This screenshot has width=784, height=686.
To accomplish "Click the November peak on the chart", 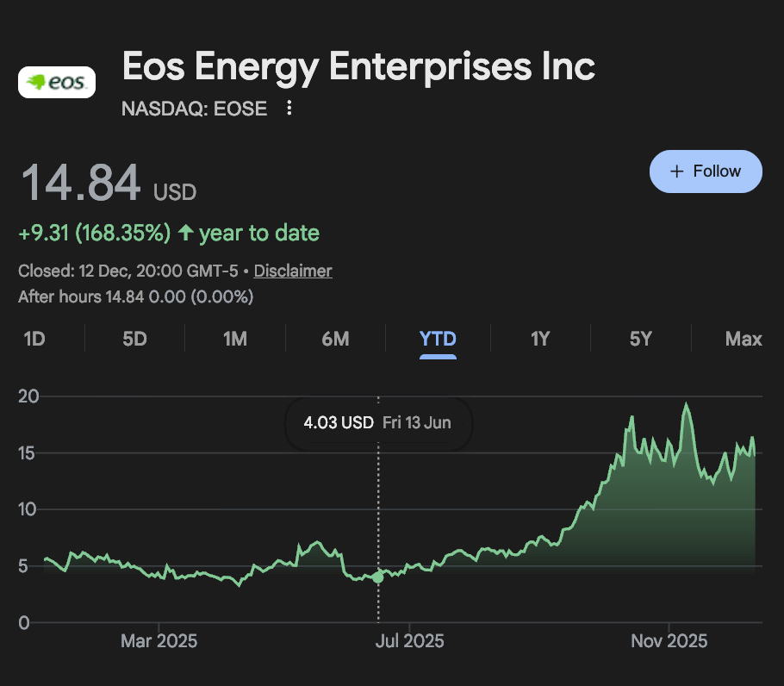I will (686, 405).
